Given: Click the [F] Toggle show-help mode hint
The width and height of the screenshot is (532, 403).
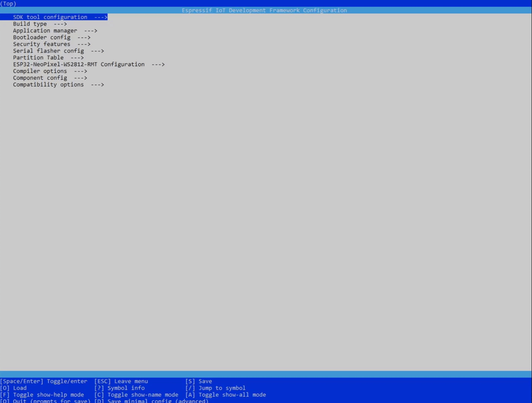Looking at the screenshot, I should 42,395.
